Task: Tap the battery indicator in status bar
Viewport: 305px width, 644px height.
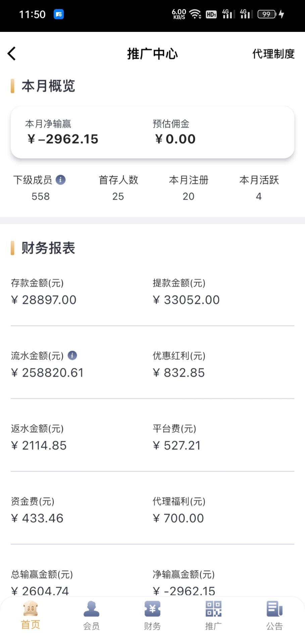Action: coord(267,14)
